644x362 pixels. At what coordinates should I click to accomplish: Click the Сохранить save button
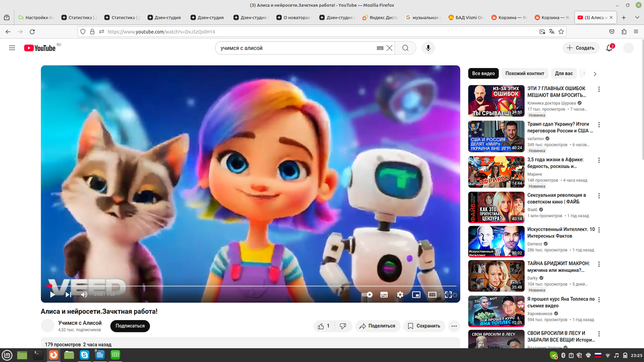click(424, 326)
